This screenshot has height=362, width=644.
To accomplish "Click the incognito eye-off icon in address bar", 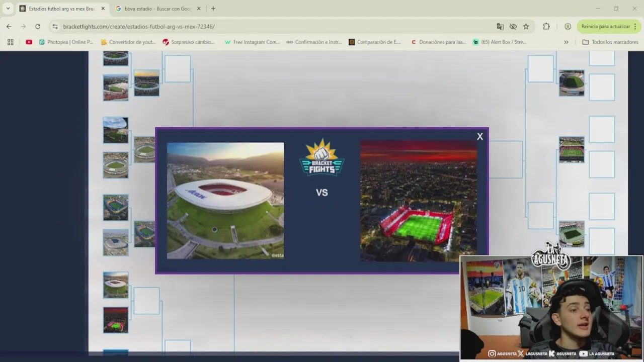I will 513,26.
